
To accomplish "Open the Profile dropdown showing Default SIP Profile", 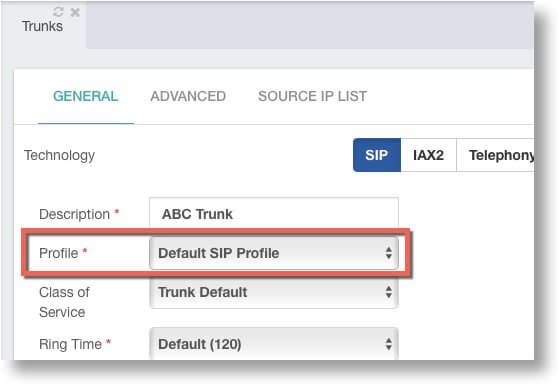I will click(x=274, y=253).
